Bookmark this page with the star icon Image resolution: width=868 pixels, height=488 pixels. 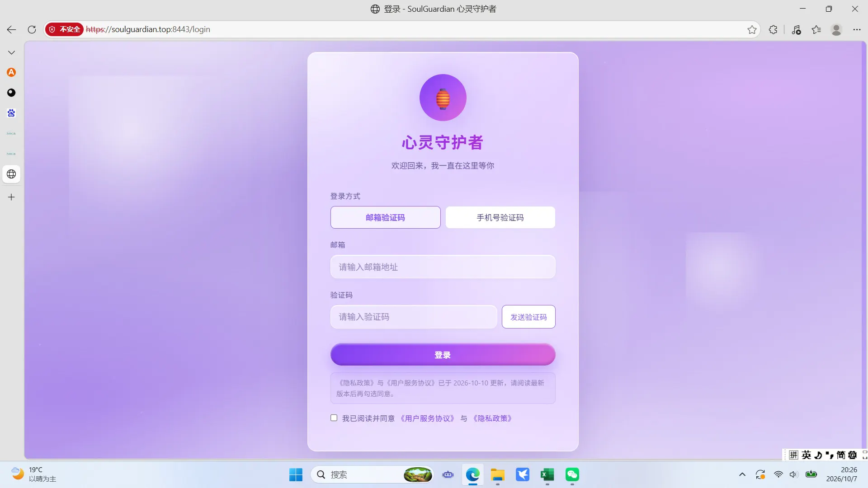point(752,29)
